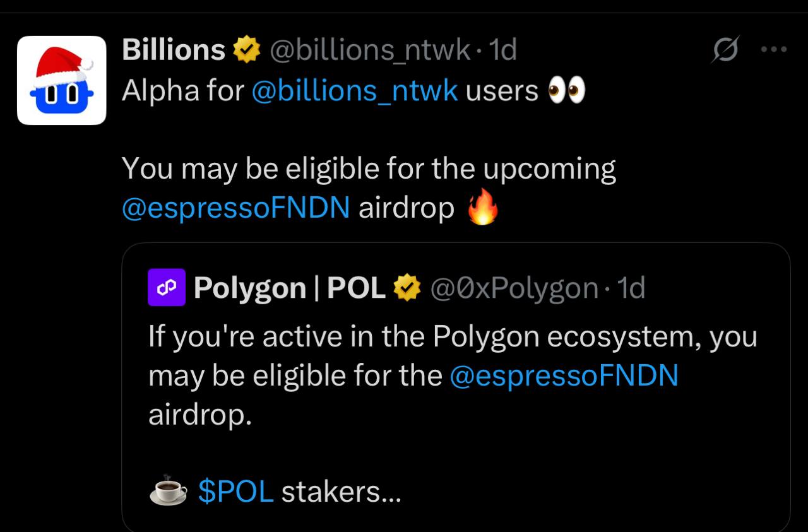Image resolution: width=808 pixels, height=532 pixels.
Task: Click the Grok slashed-circle icon
Action: pyautogui.click(x=724, y=49)
